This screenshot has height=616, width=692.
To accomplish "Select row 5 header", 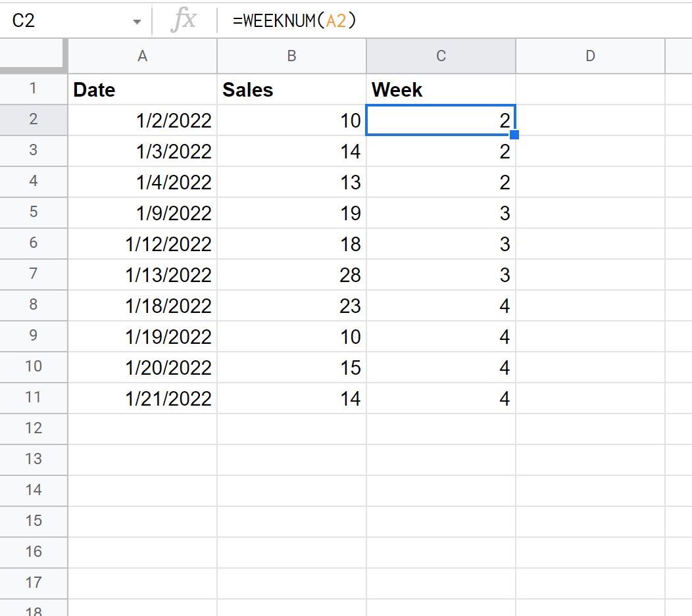I will click(34, 212).
